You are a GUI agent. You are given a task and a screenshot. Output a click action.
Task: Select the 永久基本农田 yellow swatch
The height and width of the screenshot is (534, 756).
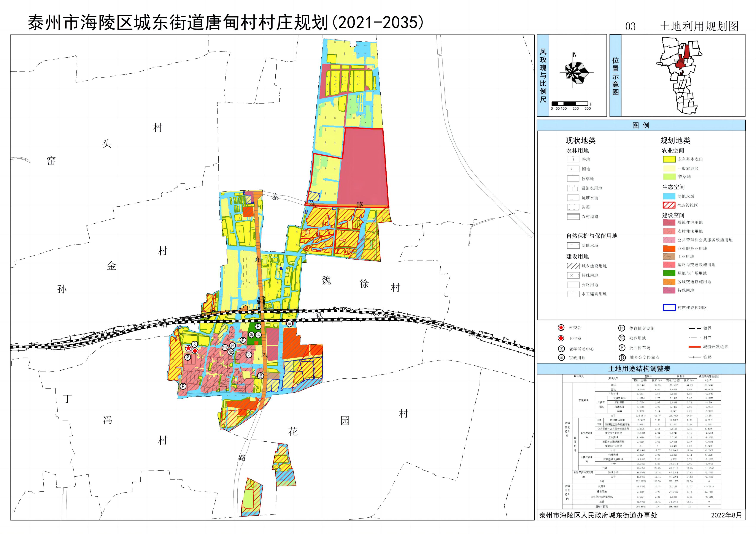(669, 159)
